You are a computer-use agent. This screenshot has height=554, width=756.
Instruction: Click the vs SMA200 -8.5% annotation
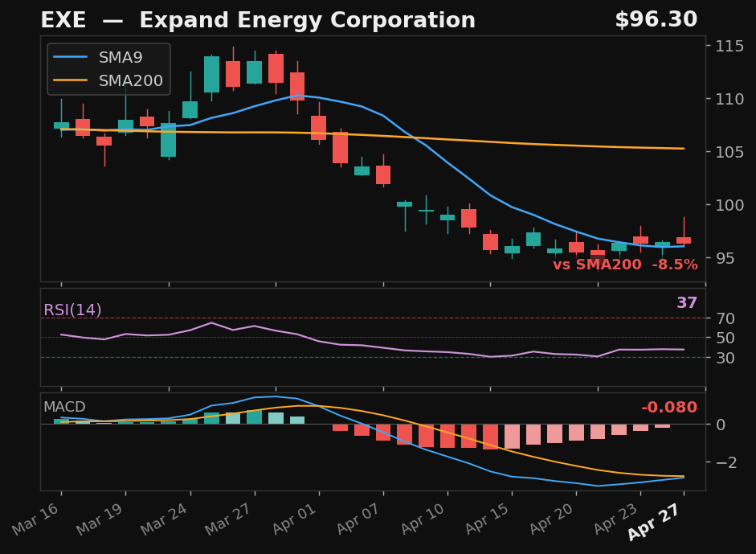click(624, 265)
